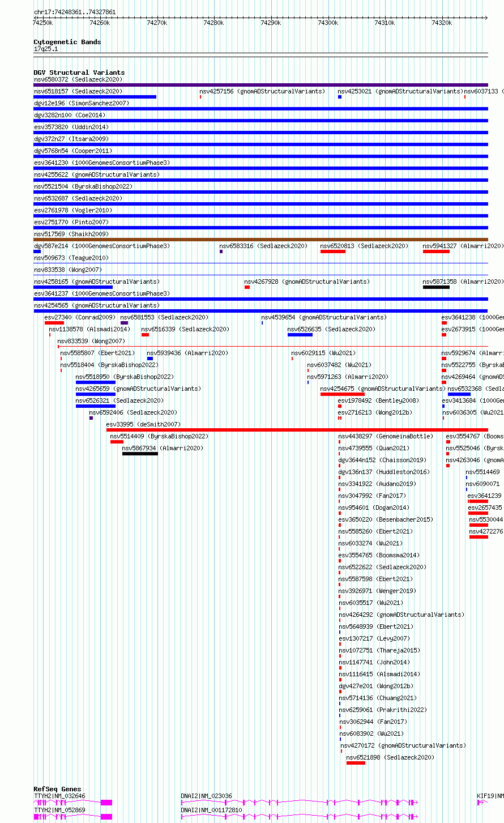
Task: Open nsv4254675 gnomAD label
Action: point(383,389)
